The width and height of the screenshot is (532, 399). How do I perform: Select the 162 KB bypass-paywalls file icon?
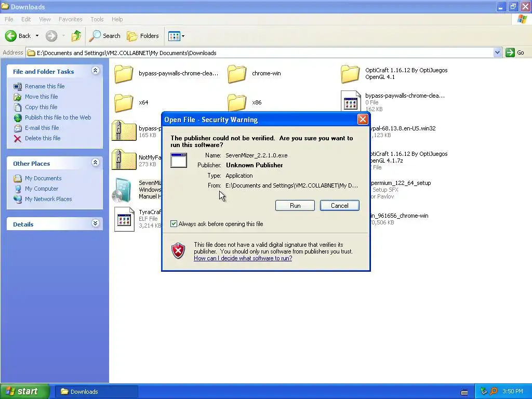pyautogui.click(x=351, y=101)
